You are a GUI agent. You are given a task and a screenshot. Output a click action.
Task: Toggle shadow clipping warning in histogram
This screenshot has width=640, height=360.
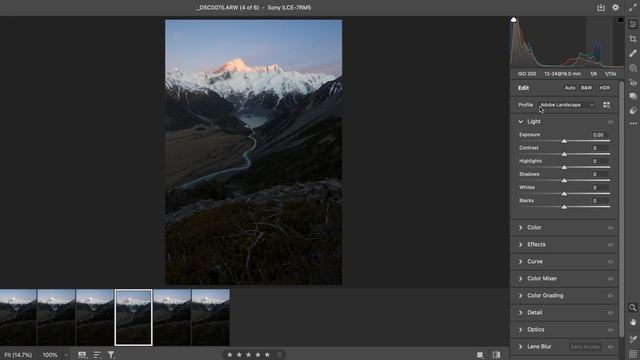tap(513, 20)
